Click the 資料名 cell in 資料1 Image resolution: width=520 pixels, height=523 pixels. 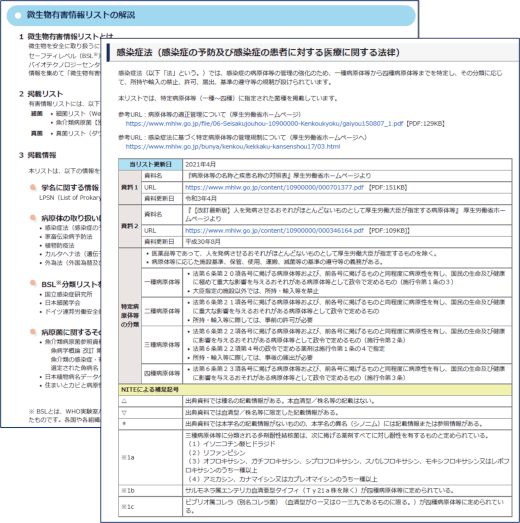pyautogui.click(x=162, y=176)
